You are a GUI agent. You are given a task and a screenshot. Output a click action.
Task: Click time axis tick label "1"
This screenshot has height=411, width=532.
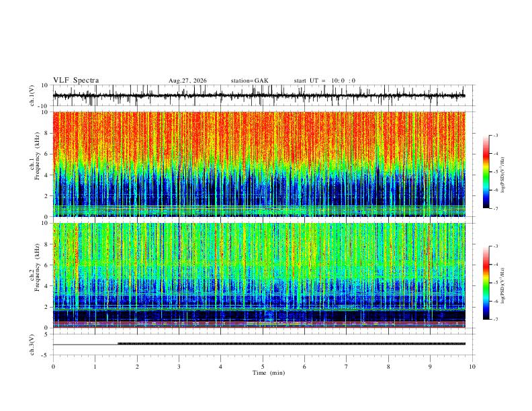click(x=95, y=367)
